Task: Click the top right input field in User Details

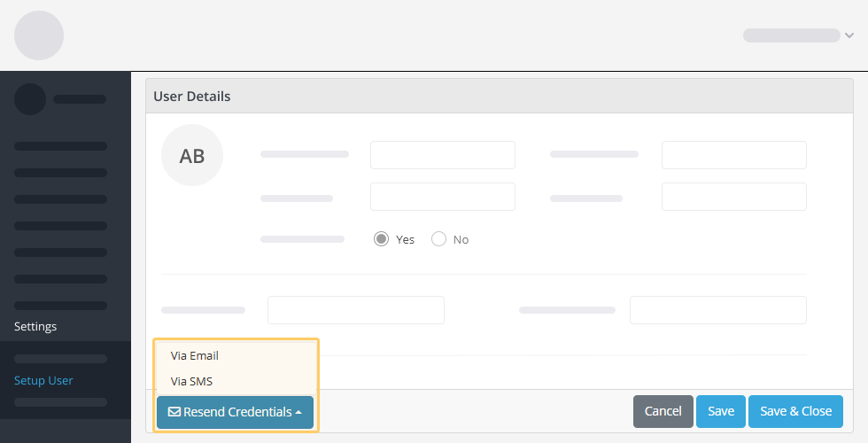Action: click(734, 155)
